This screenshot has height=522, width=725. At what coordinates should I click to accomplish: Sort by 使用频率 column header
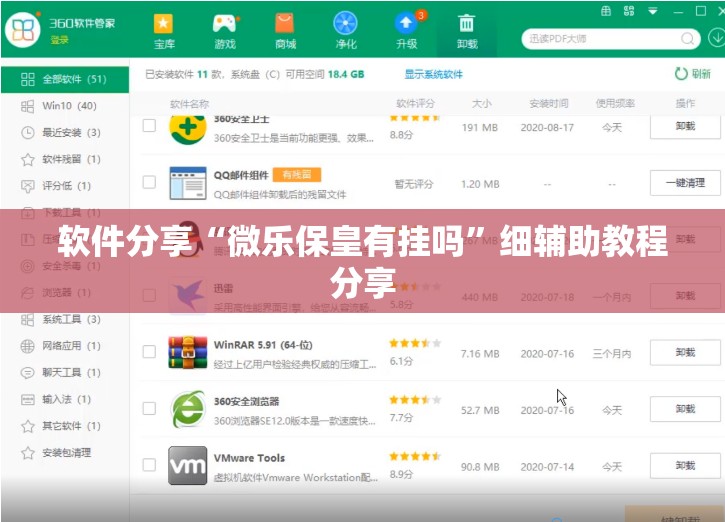click(x=614, y=104)
